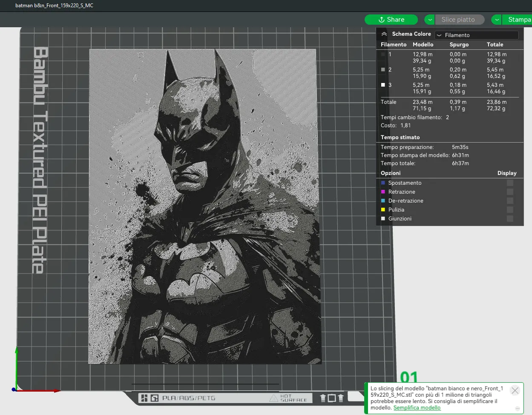Click the Retrazione magenta color marker
Viewport: 532px width, 415px height.
pyautogui.click(x=383, y=192)
